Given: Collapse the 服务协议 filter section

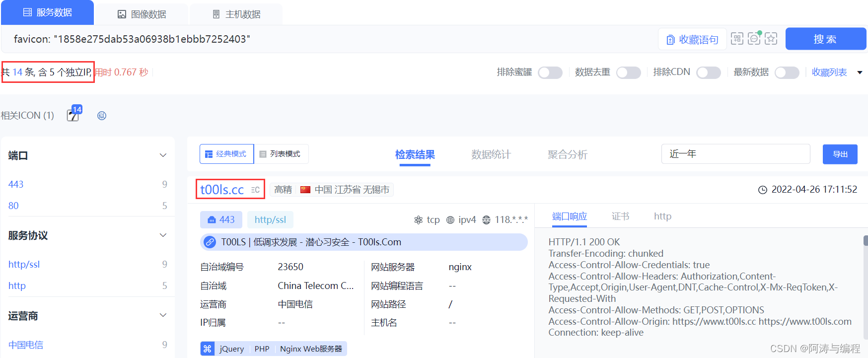Looking at the screenshot, I should tap(163, 235).
